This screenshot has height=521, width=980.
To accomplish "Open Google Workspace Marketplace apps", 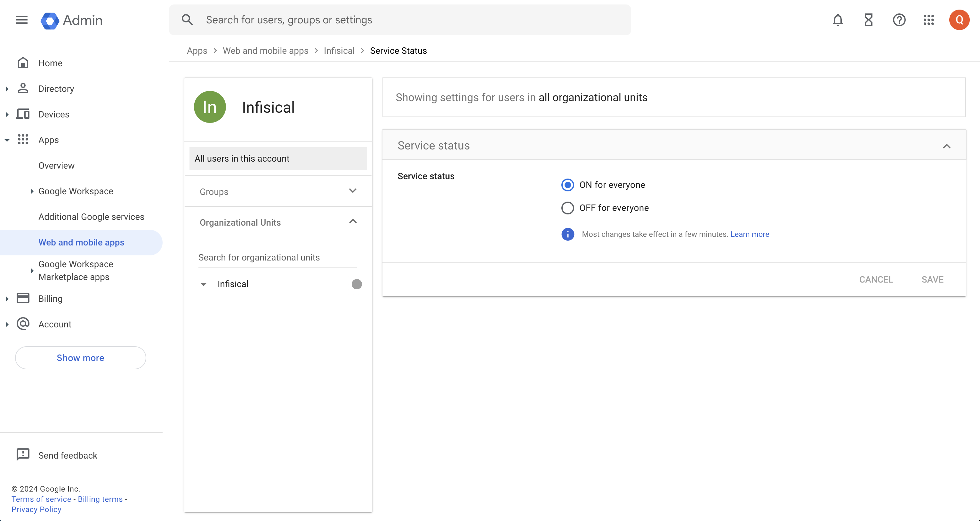I will click(x=76, y=270).
